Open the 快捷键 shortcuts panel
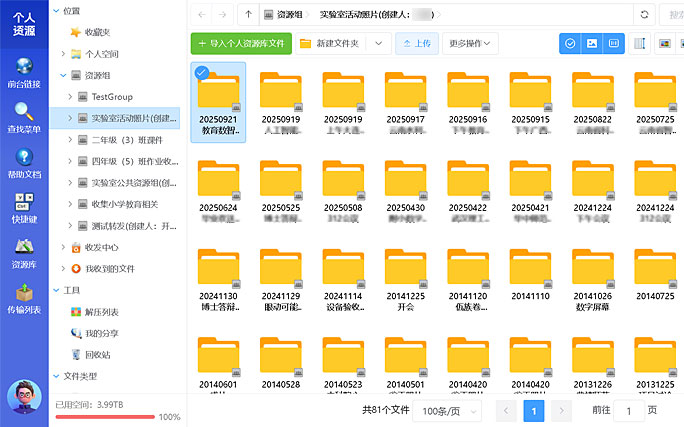Viewport: 684px width, 427px height. point(24,208)
